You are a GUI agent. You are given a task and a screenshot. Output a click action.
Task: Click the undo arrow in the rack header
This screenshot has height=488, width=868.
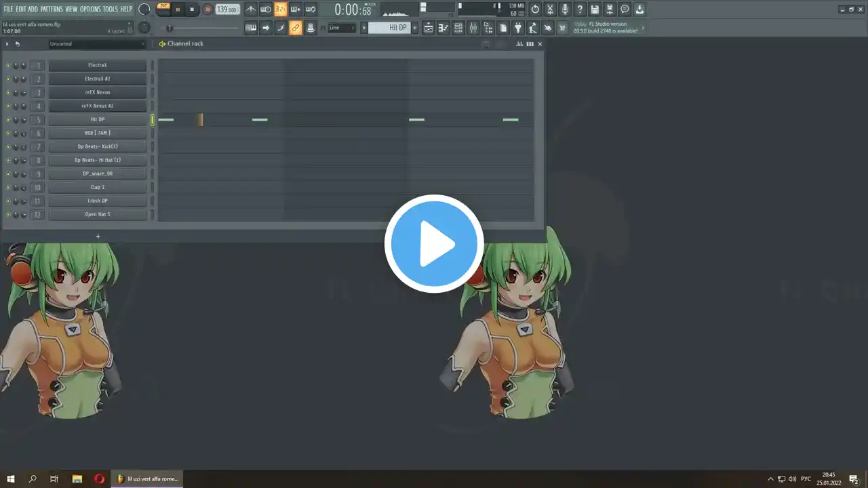coord(17,44)
